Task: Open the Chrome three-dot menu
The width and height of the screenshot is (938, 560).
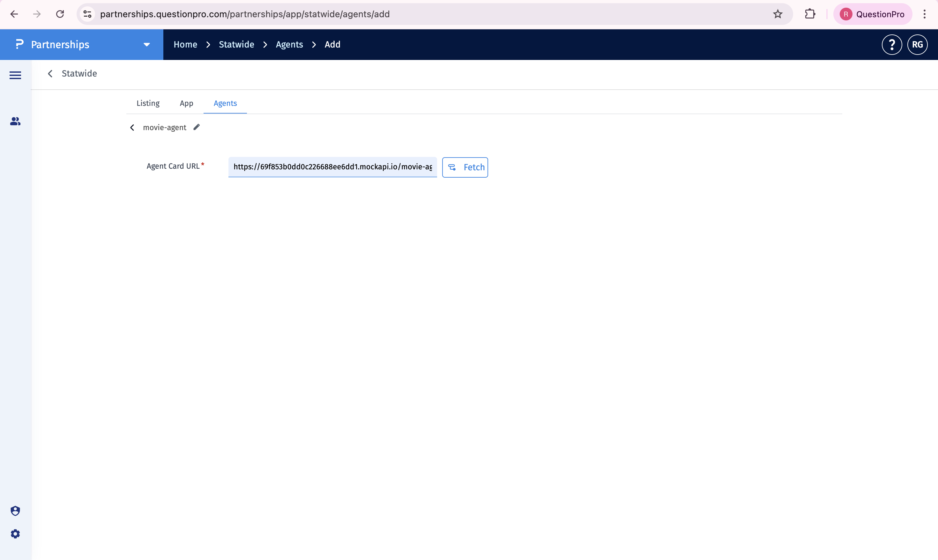Action: (924, 14)
